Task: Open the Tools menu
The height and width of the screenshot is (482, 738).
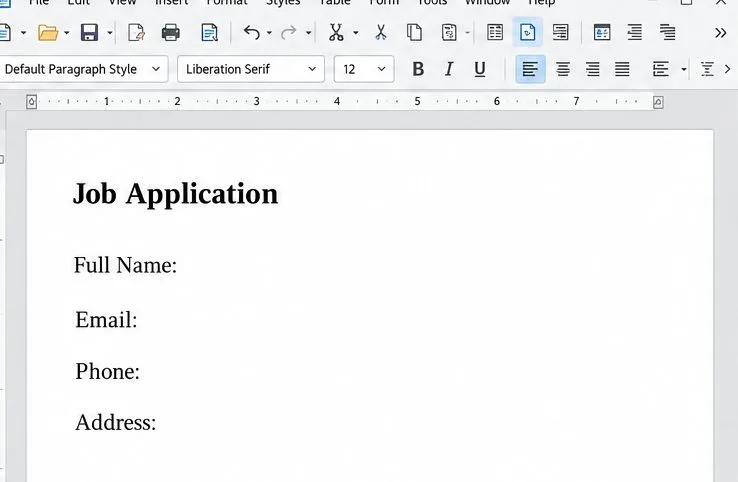Action: pyautogui.click(x=432, y=2)
